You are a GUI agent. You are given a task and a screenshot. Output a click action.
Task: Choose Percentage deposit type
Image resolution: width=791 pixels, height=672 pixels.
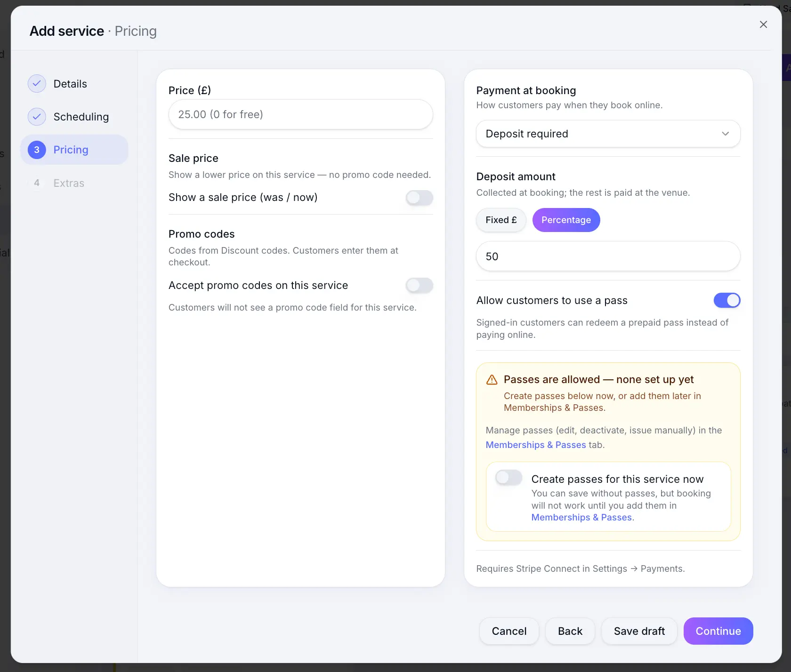point(566,220)
